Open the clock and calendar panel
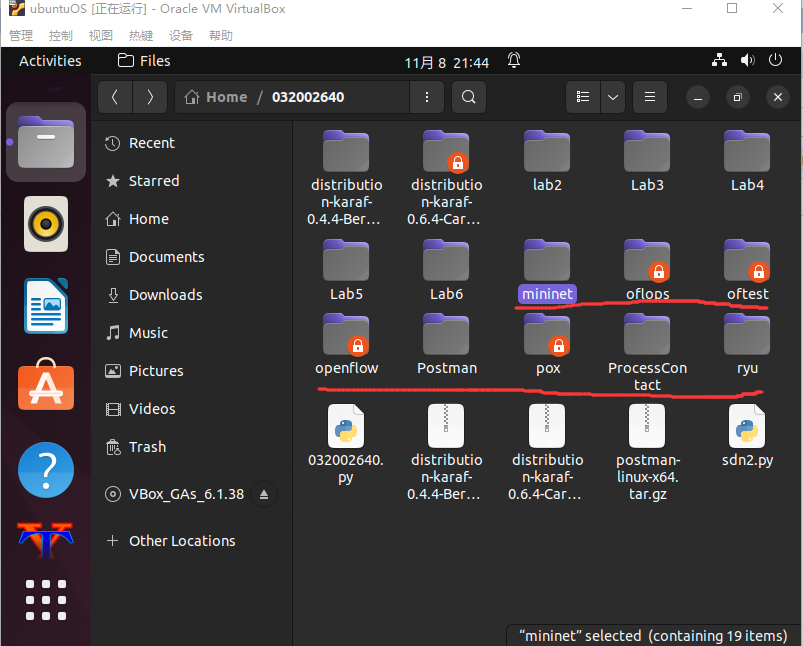 [447, 62]
